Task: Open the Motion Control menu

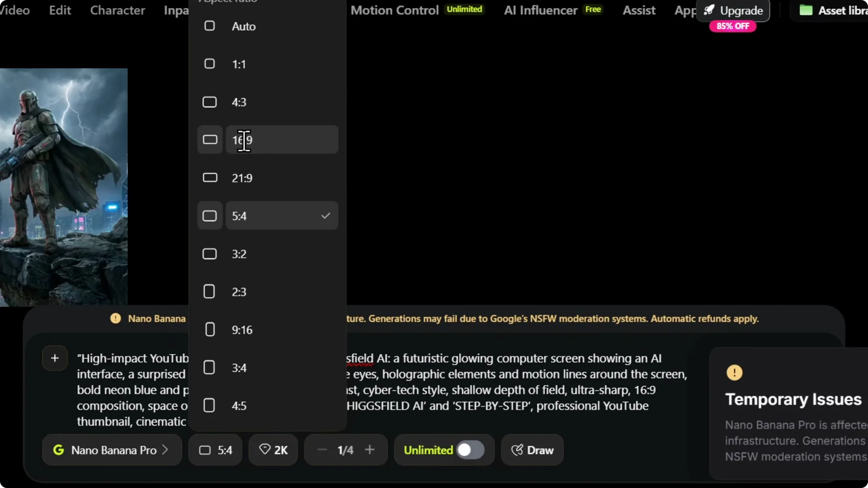Action: pyautogui.click(x=394, y=10)
